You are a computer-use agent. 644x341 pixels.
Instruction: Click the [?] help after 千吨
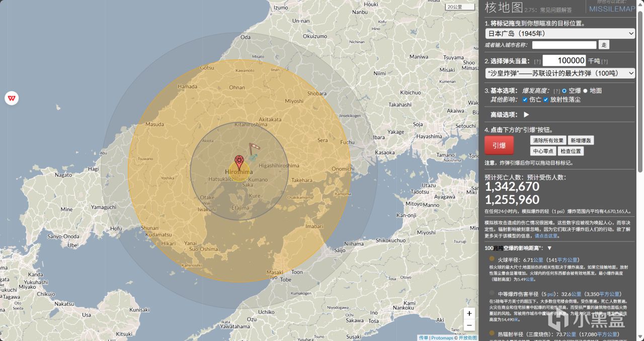(x=604, y=61)
